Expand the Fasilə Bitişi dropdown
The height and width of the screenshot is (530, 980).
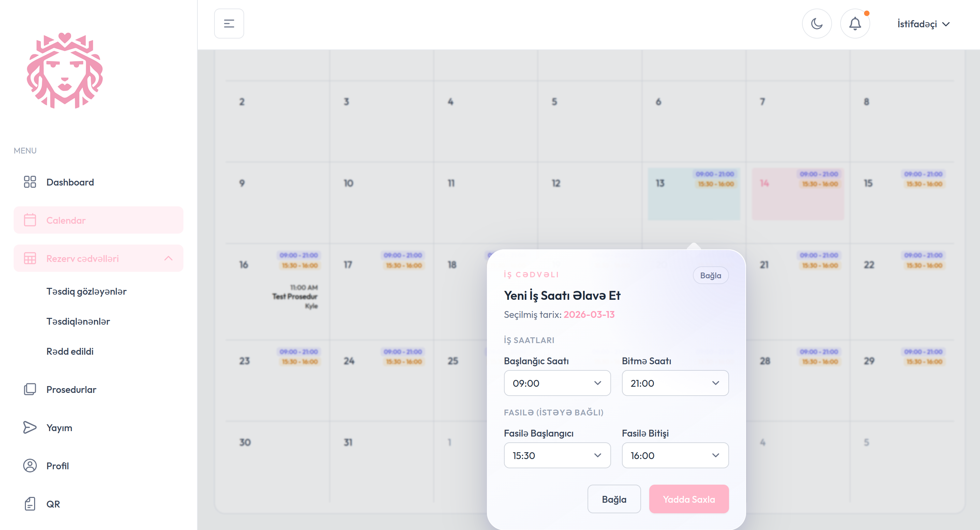pos(675,455)
